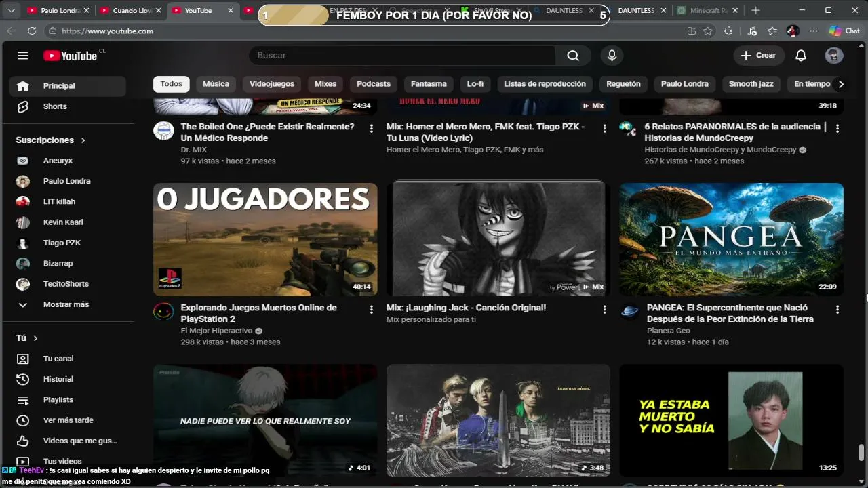Show more category chips with the arrow
The height and width of the screenshot is (488, 868).
841,84
